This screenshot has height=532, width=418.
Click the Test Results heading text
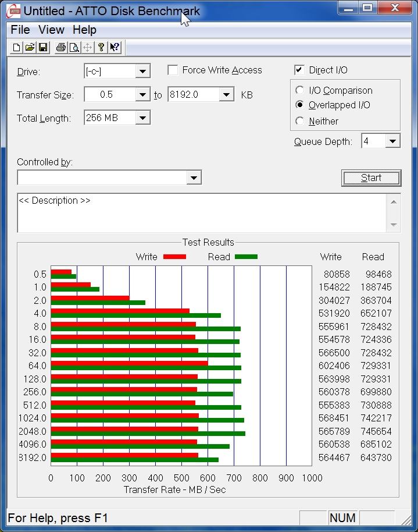click(x=208, y=242)
